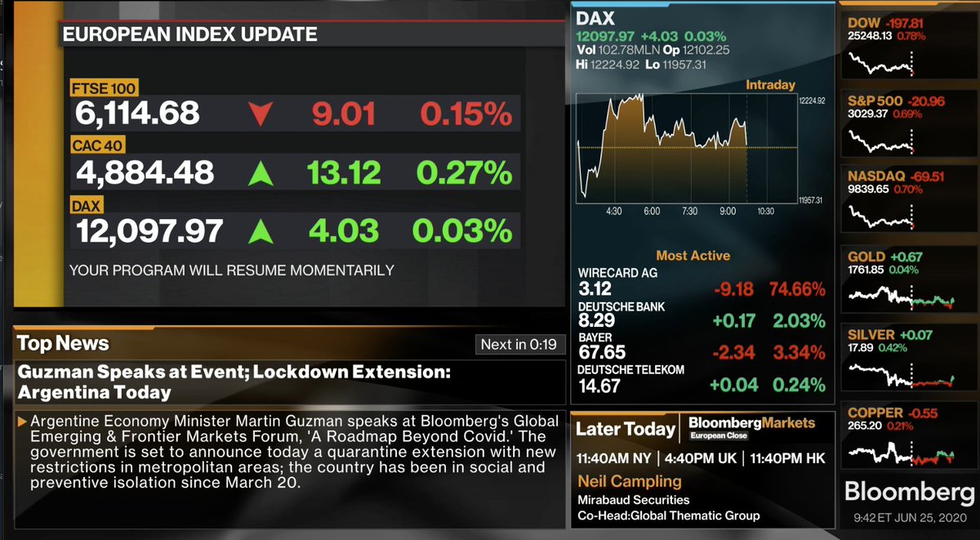
Task: Click the 'Next in 0:19' countdown box
Action: [x=519, y=344]
